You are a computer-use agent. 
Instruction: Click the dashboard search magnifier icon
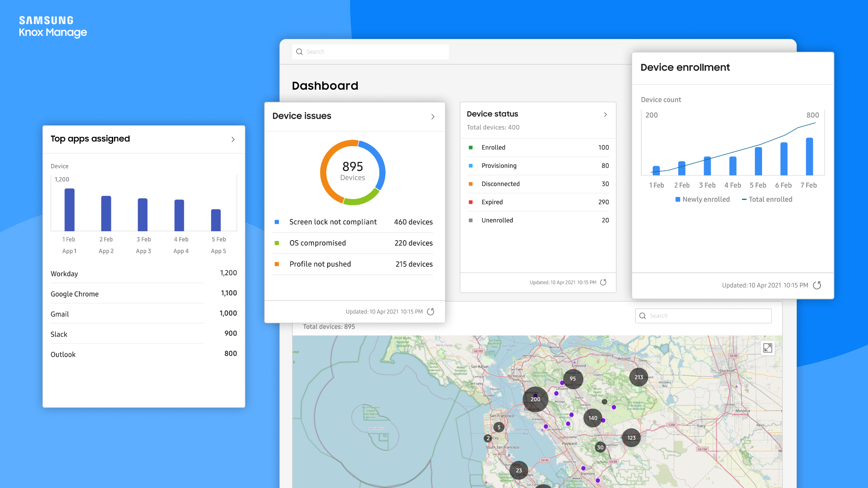299,52
